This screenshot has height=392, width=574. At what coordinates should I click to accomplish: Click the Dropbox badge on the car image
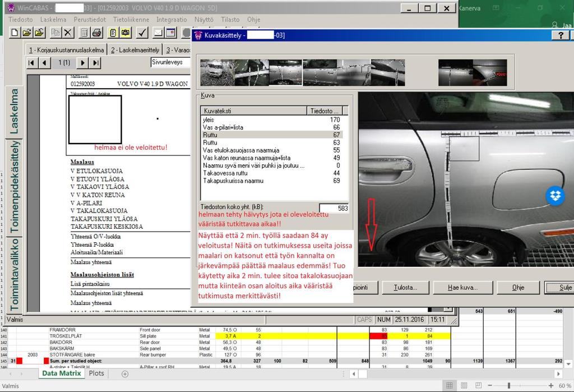(x=556, y=195)
